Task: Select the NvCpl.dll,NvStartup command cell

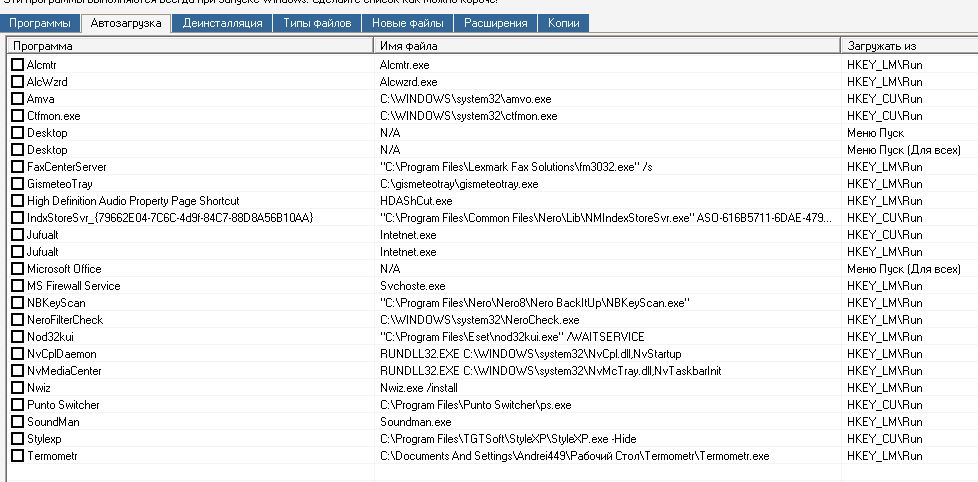Action: point(530,354)
